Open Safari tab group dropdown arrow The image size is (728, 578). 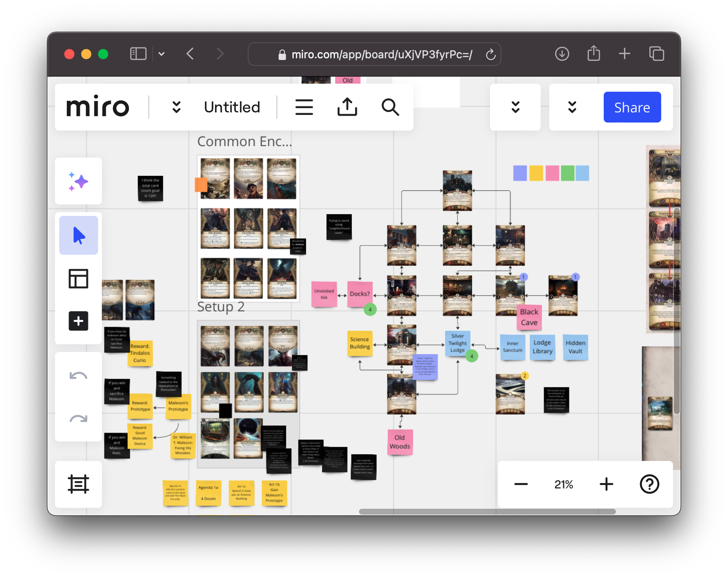click(x=161, y=54)
